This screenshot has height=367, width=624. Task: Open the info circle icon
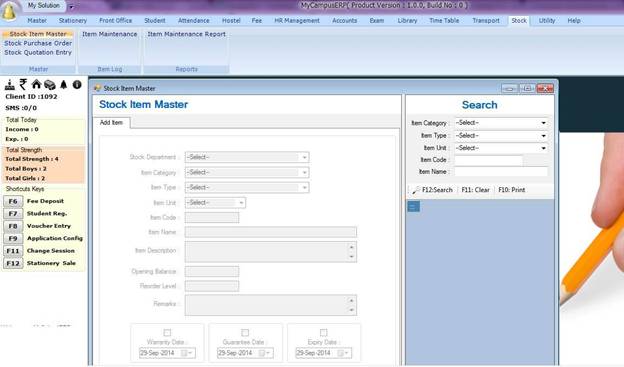(77, 84)
